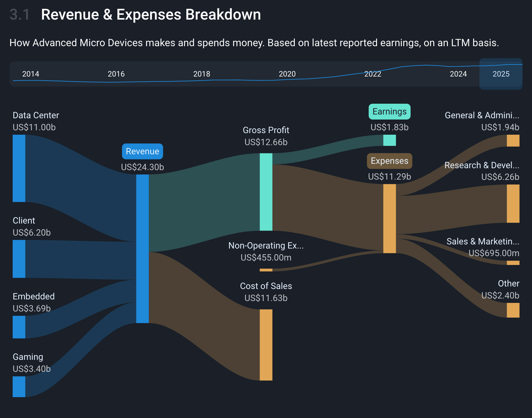
Task: Choose 2020 on the year timeline
Action: [x=287, y=74]
